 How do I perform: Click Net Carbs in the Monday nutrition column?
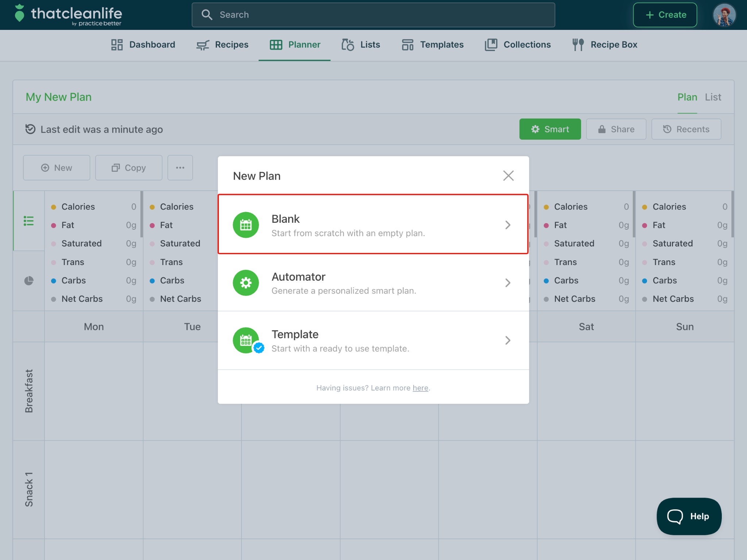pyautogui.click(x=82, y=299)
